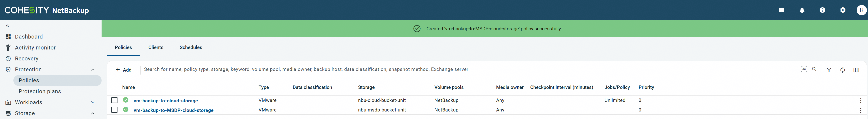Collapse the Protection section chevron
This screenshot has width=868, height=119.
(x=93, y=70)
